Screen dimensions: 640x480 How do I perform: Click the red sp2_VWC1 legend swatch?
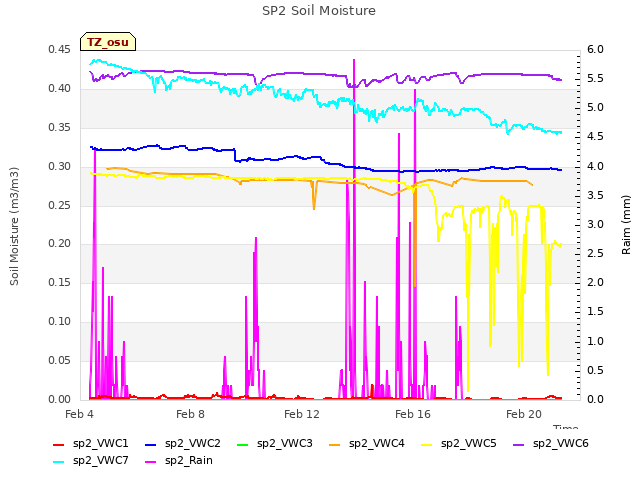[x=59, y=444]
